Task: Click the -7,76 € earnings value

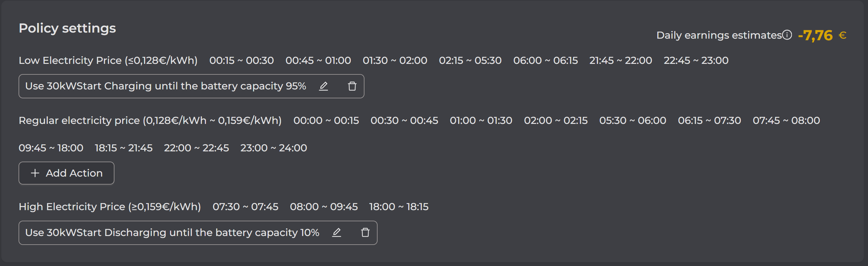Action: [822, 35]
